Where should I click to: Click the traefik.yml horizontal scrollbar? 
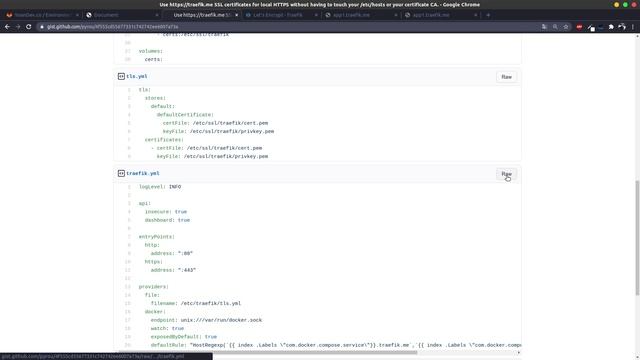269,352
